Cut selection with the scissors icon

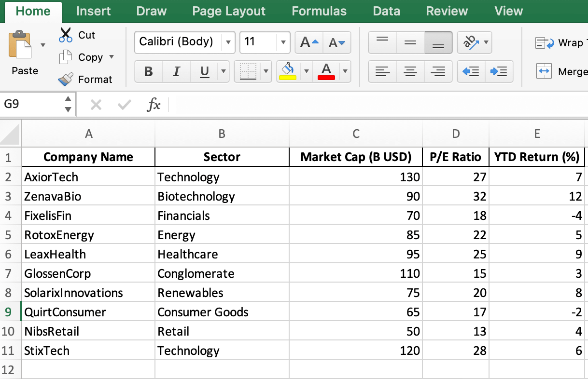click(65, 35)
